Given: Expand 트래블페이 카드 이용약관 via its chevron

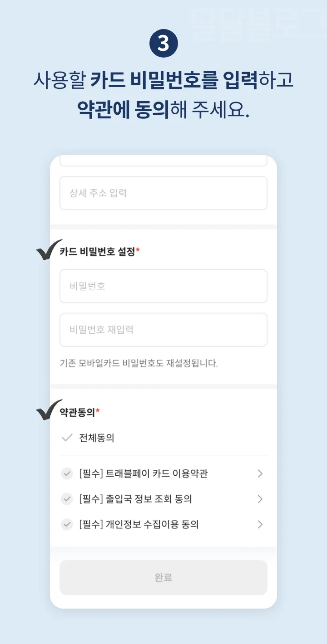Looking at the screenshot, I should 260,473.
